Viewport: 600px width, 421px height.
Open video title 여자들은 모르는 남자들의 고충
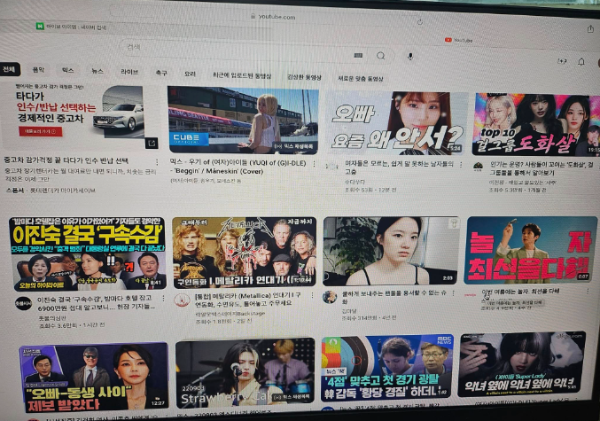click(399, 168)
